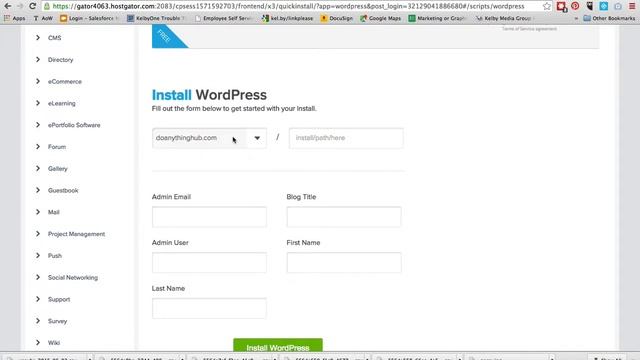Click the Last Name field
The width and height of the screenshot is (640, 360).
(209, 308)
